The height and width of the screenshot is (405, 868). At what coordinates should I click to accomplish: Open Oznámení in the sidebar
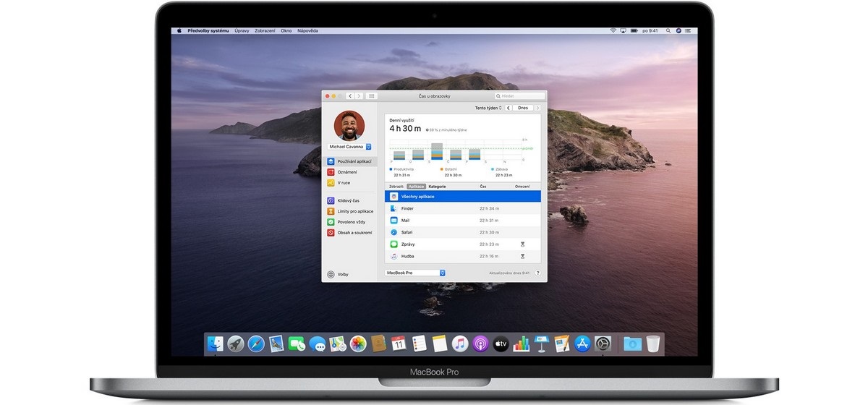pos(351,172)
